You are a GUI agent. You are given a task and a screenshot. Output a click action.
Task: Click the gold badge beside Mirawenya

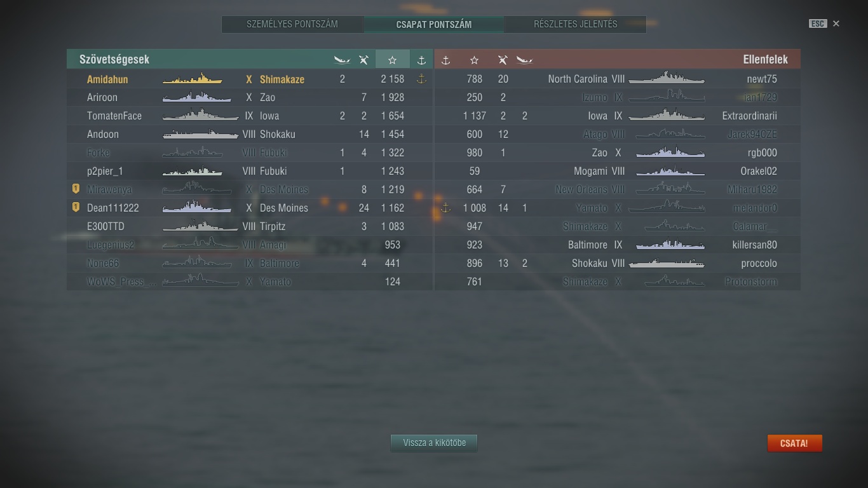tap(76, 189)
